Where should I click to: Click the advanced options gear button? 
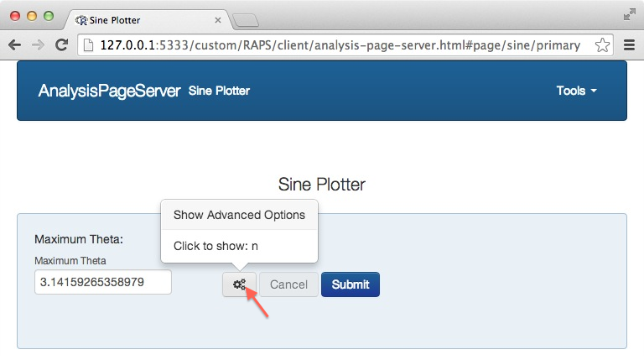pos(239,284)
